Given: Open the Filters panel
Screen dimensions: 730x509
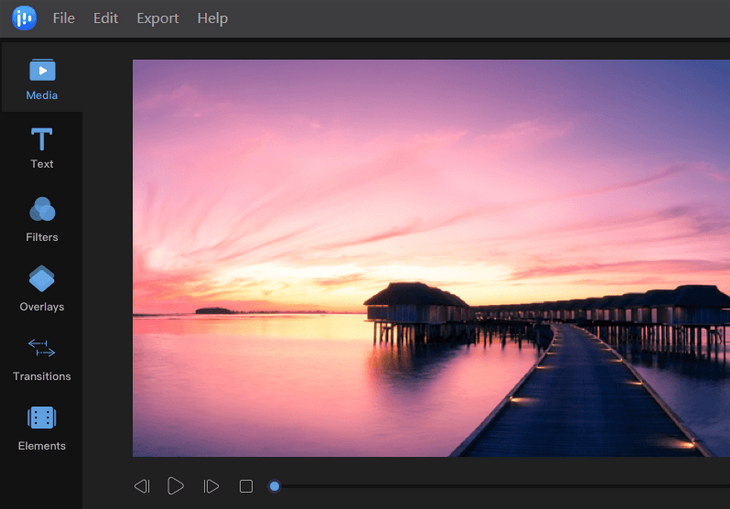Looking at the screenshot, I should pyautogui.click(x=42, y=219).
